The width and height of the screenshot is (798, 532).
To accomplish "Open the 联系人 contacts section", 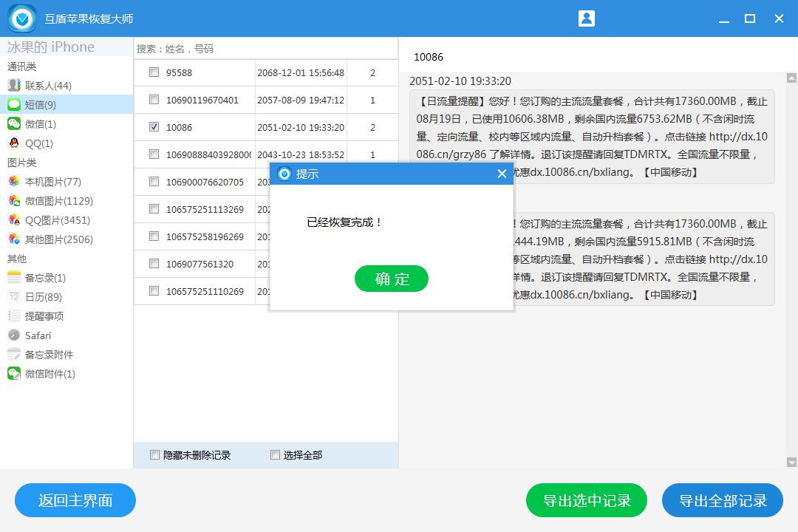I will point(44,85).
